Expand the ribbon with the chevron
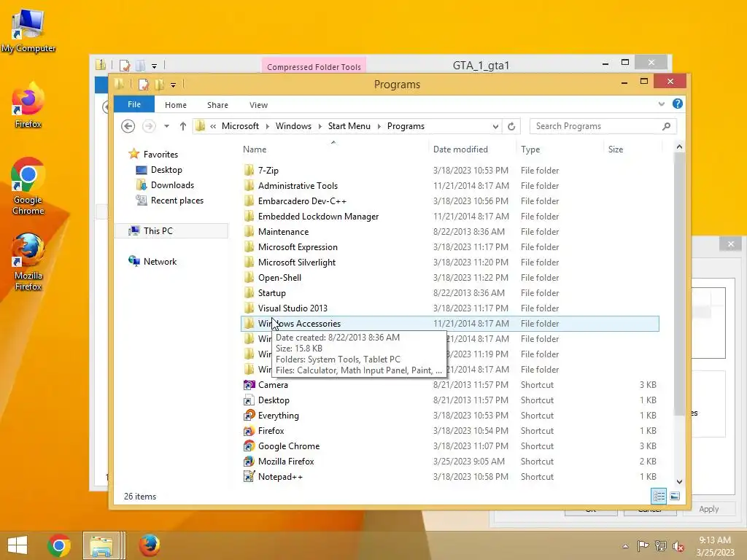747x560 pixels. (661, 104)
